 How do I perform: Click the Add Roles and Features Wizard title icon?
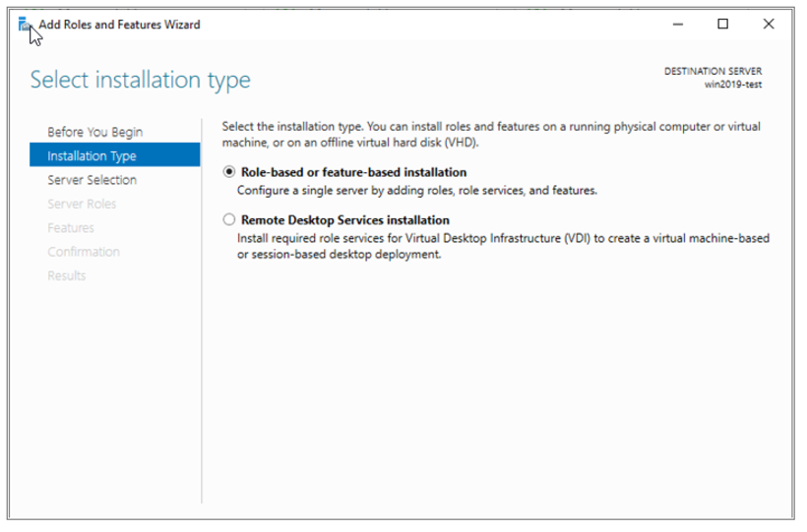pyautogui.click(x=24, y=24)
